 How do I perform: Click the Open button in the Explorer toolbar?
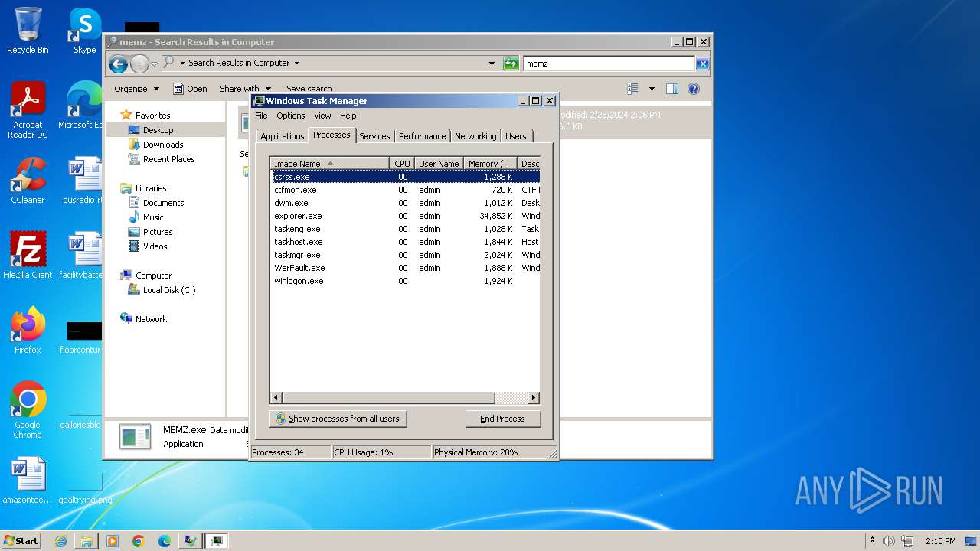(190, 89)
